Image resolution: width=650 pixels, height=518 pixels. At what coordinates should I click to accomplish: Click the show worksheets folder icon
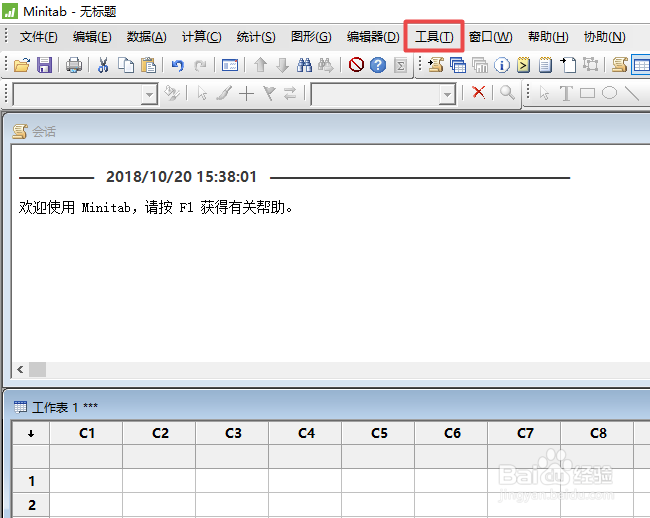(458, 65)
